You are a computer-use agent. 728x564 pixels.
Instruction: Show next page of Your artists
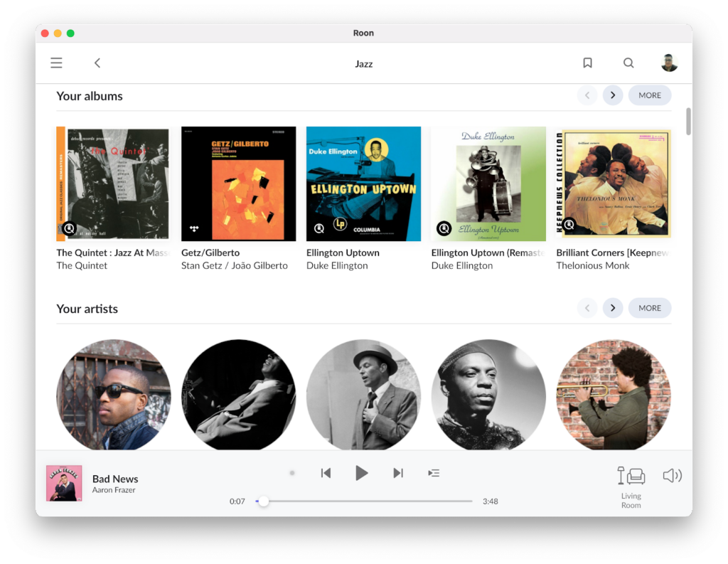point(613,308)
